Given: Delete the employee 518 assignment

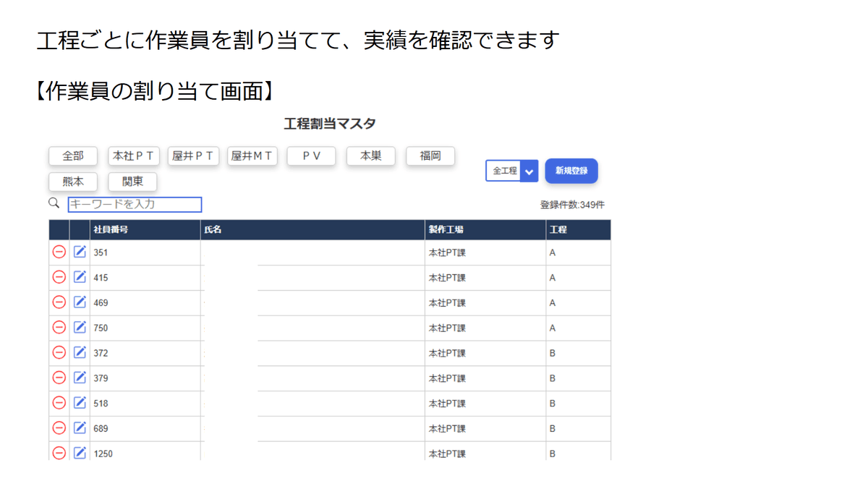Looking at the screenshot, I should (59, 403).
